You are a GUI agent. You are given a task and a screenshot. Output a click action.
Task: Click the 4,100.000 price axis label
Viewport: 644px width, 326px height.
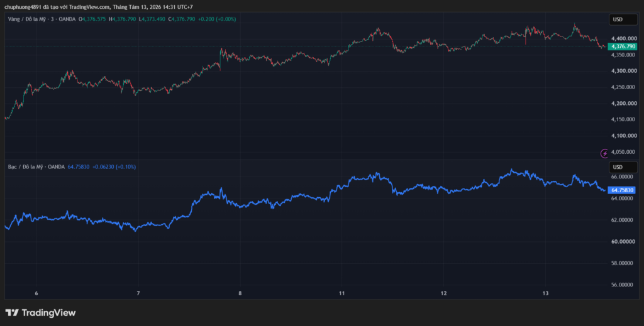[x=624, y=136]
